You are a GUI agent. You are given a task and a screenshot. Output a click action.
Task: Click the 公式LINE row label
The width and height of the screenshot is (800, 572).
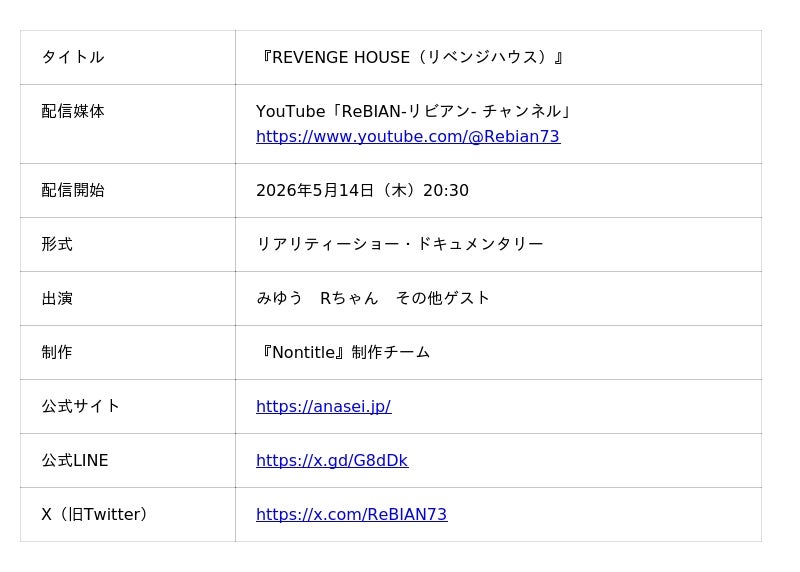point(75,461)
